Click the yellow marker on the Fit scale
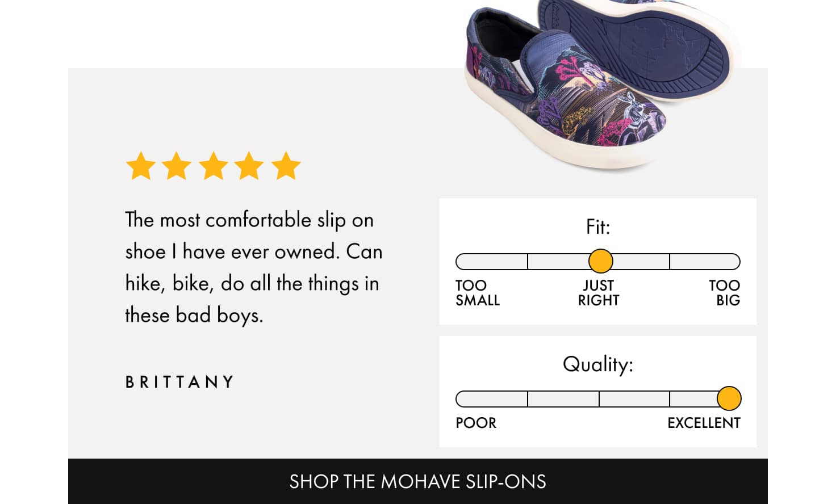The image size is (836, 504). [x=600, y=262]
